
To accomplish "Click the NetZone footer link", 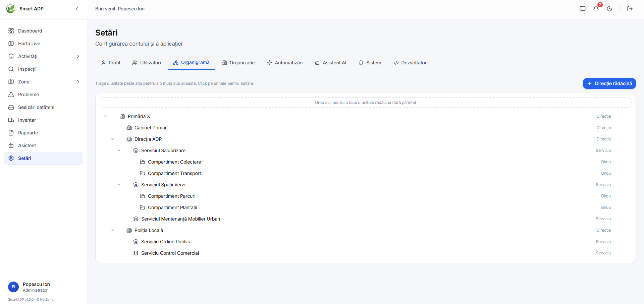I will pyautogui.click(x=47, y=300).
